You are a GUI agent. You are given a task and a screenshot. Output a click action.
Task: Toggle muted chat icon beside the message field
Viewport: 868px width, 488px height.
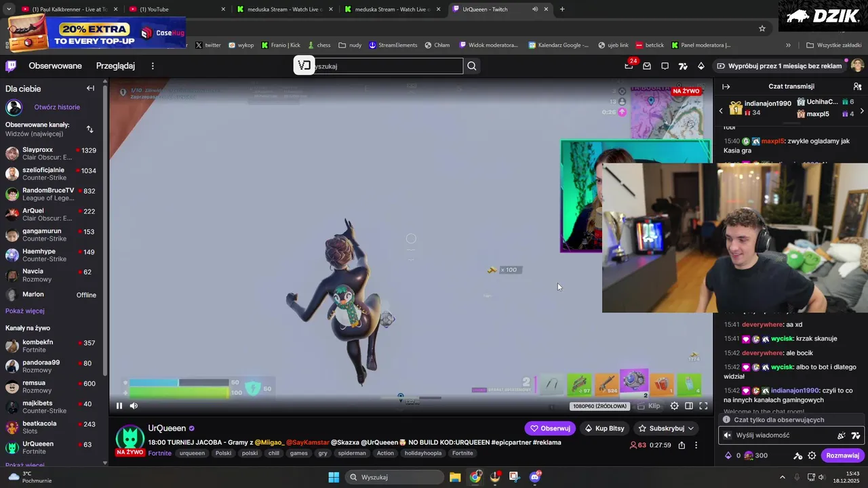point(728,435)
